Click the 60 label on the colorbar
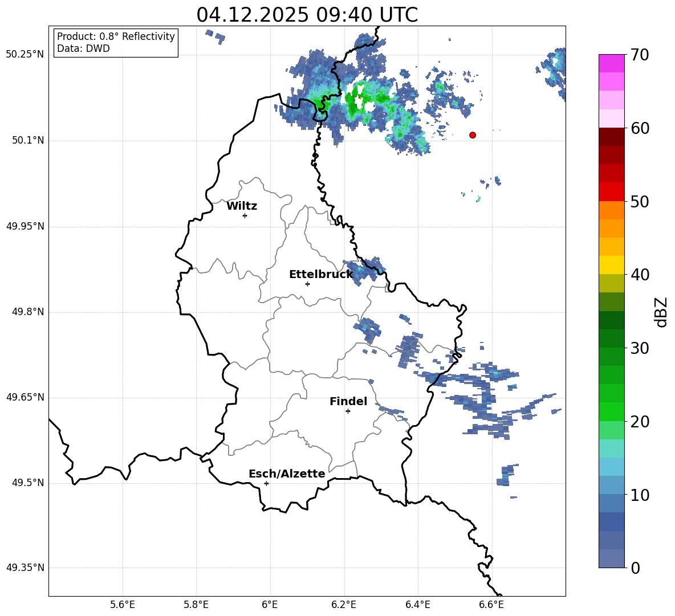This screenshot has height=616, width=675. [640, 128]
